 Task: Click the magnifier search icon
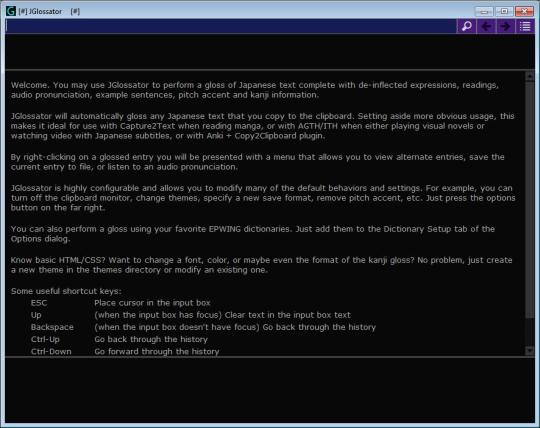[466, 26]
